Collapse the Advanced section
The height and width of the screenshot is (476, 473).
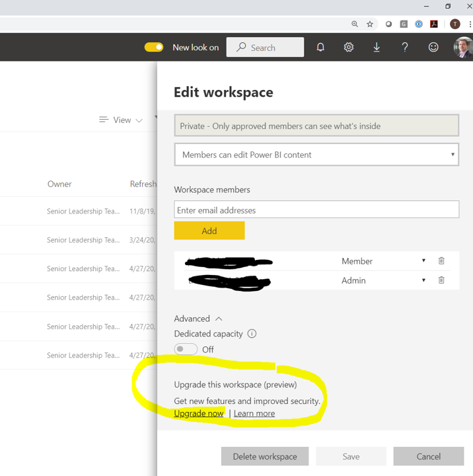pos(198,319)
